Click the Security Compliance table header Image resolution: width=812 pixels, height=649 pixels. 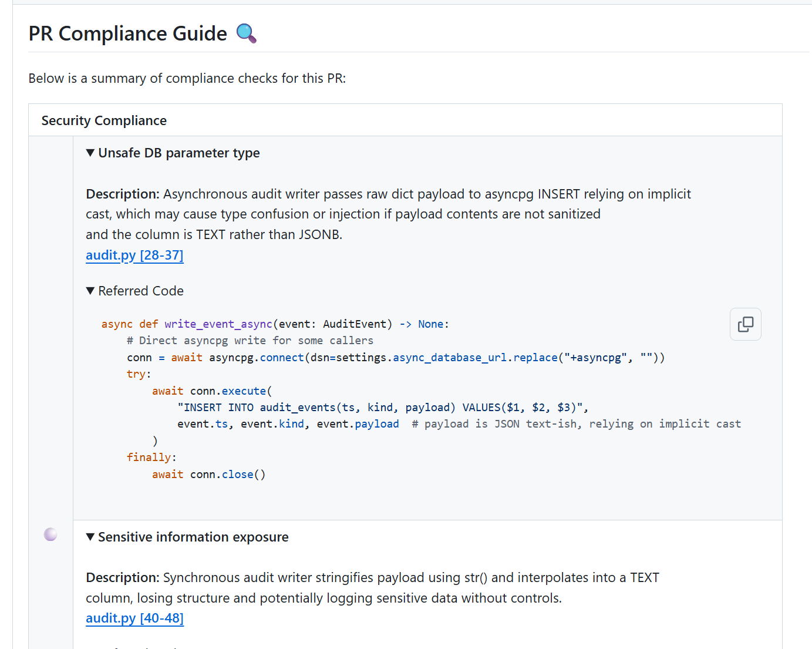click(x=104, y=120)
